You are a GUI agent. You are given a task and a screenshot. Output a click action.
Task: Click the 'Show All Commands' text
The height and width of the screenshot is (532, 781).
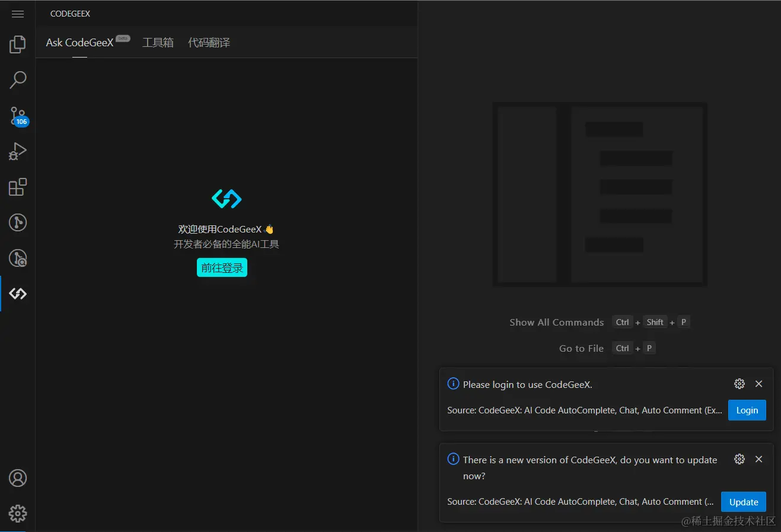[x=556, y=322]
